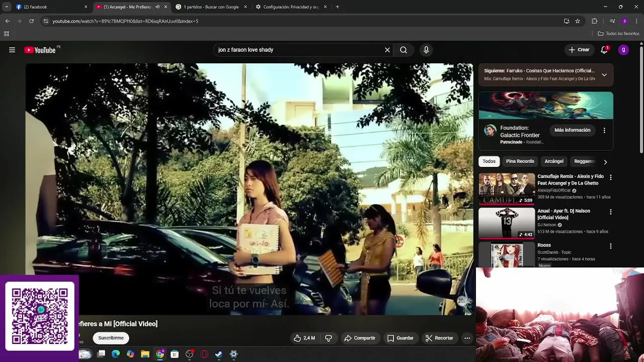
Task: Open Task View from taskbar
Action: (x=101, y=354)
